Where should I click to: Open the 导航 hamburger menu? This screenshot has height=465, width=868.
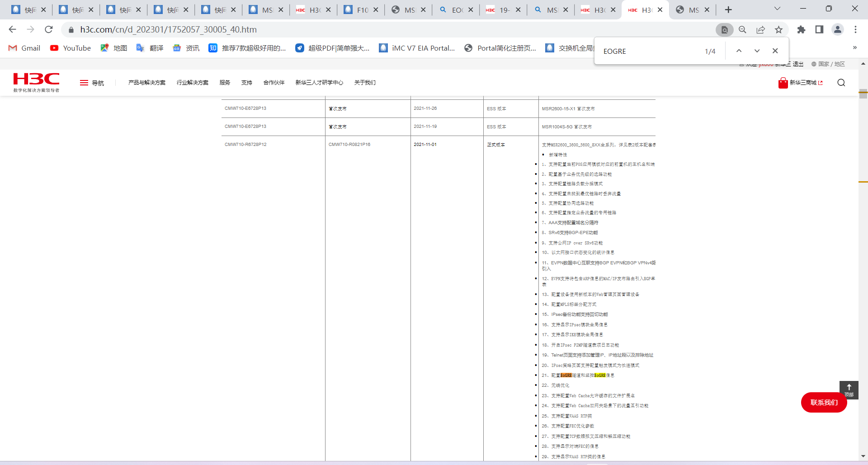coord(92,83)
